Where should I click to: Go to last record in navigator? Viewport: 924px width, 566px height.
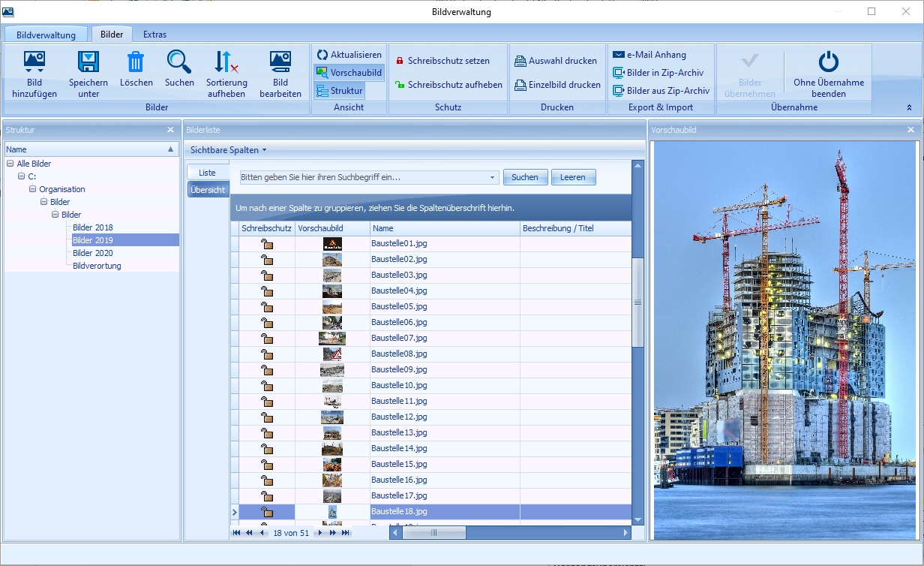click(x=346, y=533)
